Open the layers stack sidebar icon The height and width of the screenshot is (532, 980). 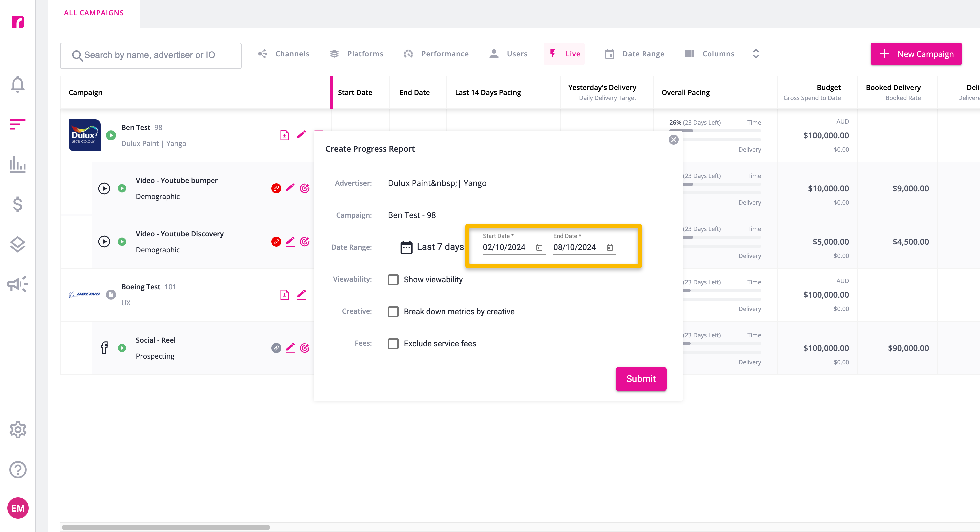click(17, 244)
